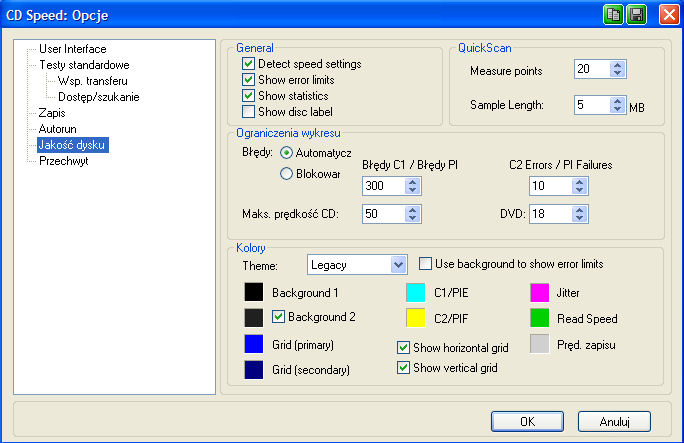Confirm settings with the OK button

(x=527, y=421)
